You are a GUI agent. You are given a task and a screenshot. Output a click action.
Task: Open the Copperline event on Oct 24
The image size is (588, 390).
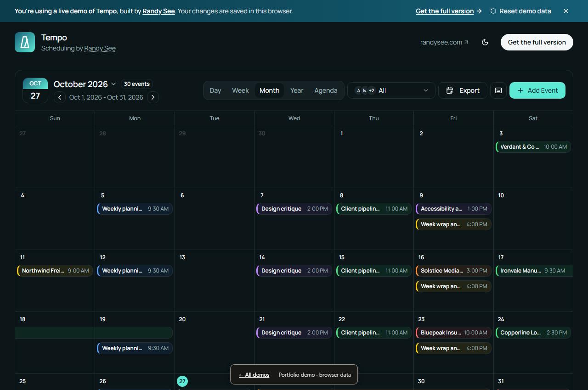coord(533,333)
